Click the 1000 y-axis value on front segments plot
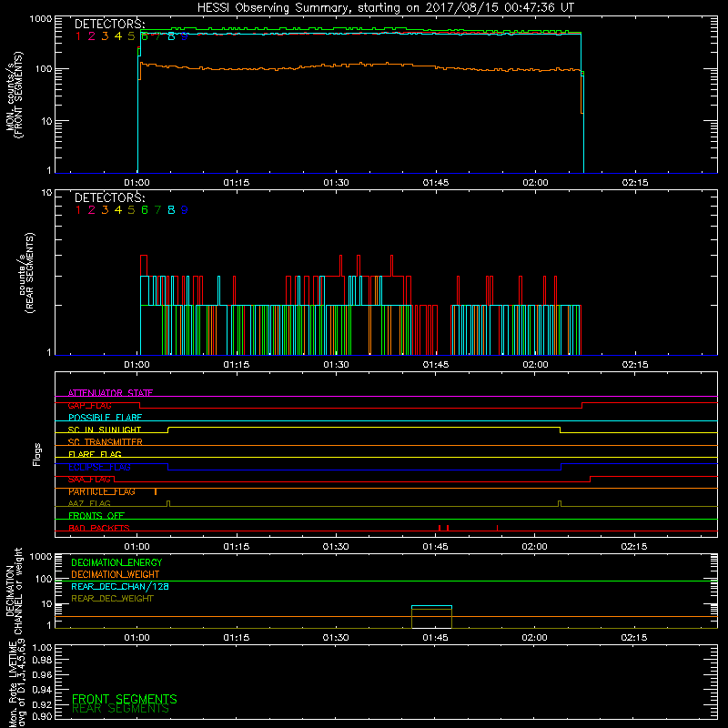The height and width of the screenshot is (728, 728). pos(41,19)
